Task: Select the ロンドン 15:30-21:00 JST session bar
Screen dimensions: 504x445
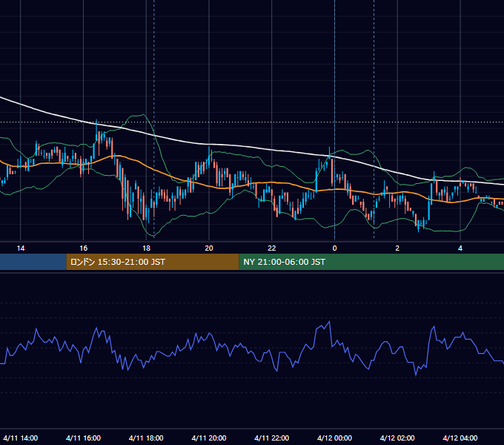Action: [x=153, y=262]
